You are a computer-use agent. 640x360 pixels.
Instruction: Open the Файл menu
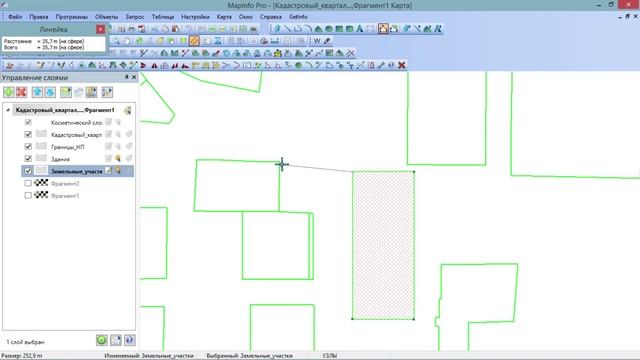click(15, 17)
